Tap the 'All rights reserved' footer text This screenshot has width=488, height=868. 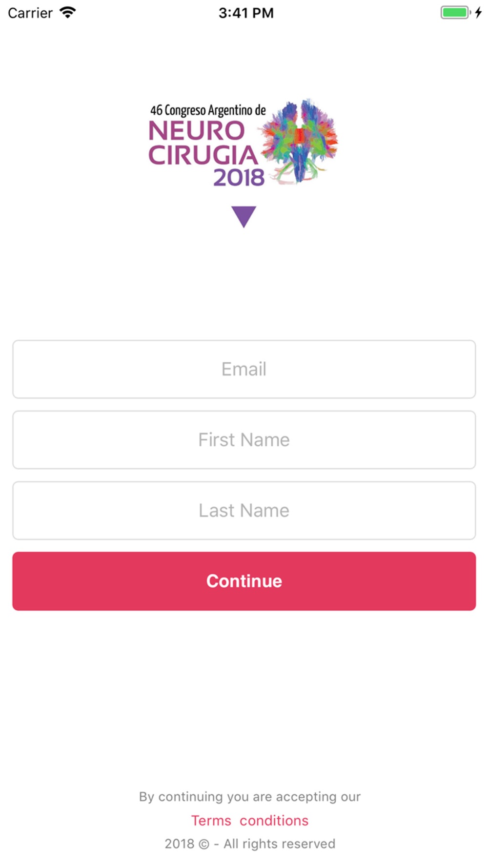[x=279, y=844]
